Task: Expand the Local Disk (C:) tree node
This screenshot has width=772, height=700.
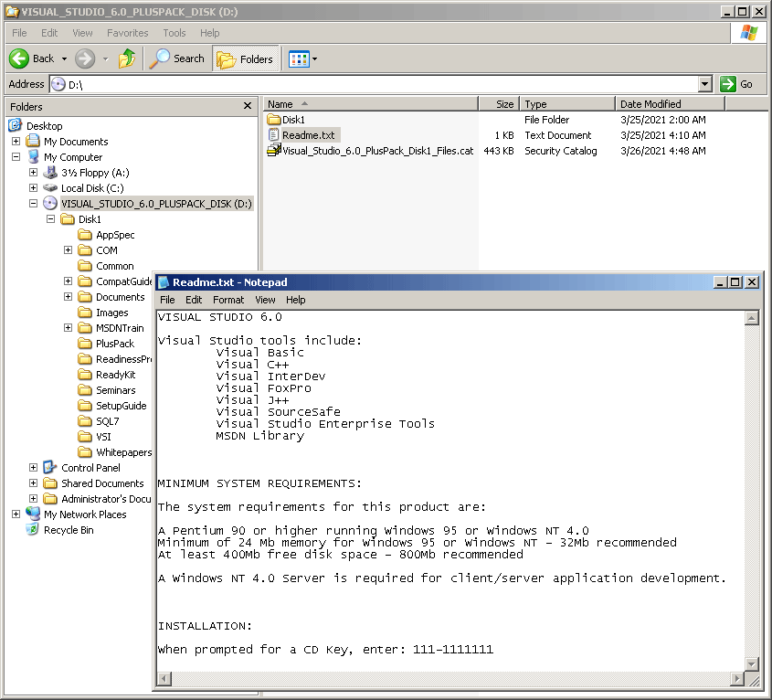Action: point(33,187)
